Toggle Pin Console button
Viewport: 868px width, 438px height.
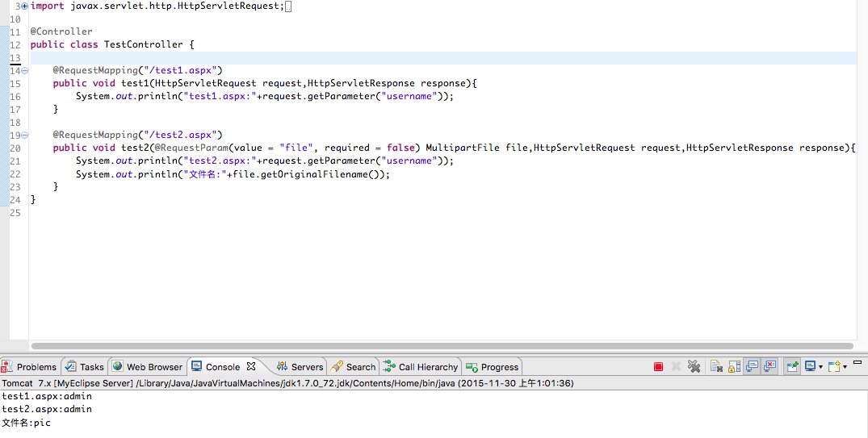(x=792, y=367)
